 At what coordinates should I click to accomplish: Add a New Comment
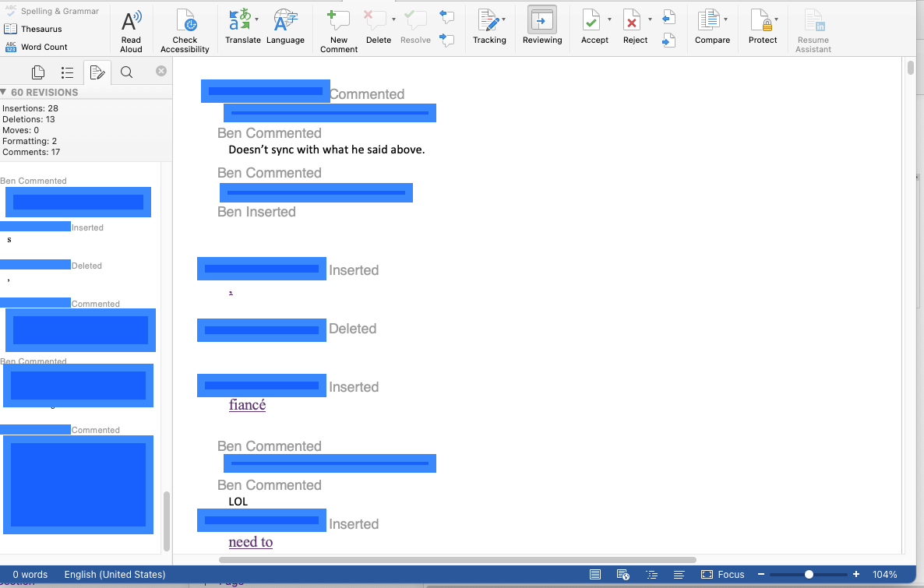point(339,31)
